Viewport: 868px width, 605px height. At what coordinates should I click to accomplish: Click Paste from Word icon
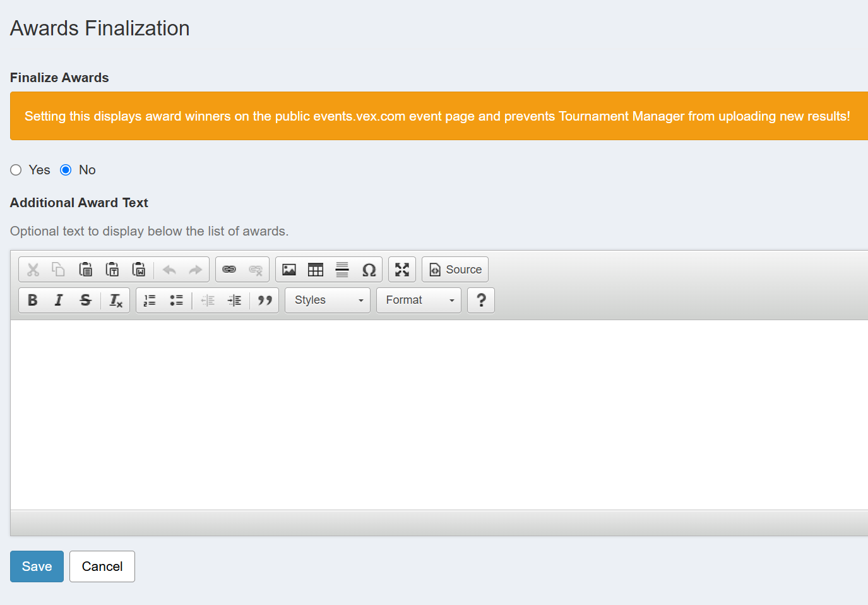tap(138, 270)
